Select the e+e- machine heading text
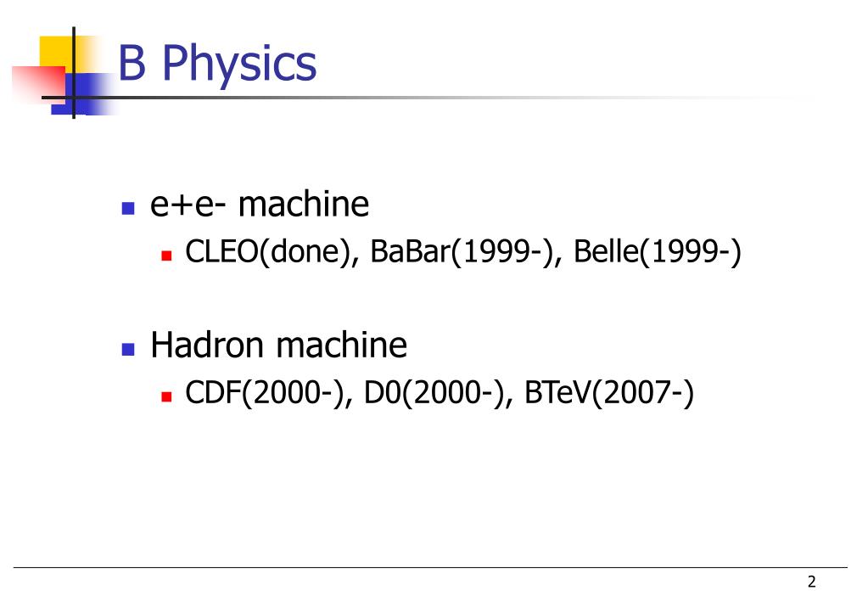The height and width of the screenshot is (601, 868). coord(259,203)
